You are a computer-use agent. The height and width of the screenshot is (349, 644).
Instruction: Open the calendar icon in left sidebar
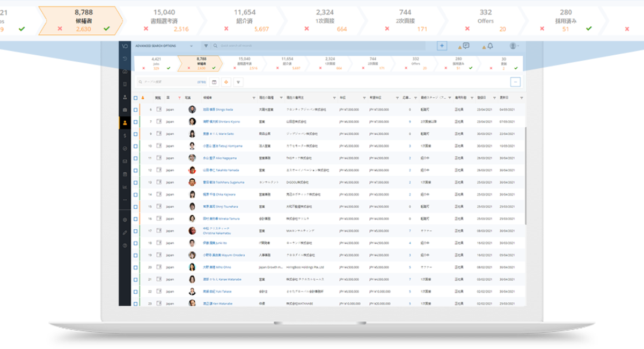[125, 174]
